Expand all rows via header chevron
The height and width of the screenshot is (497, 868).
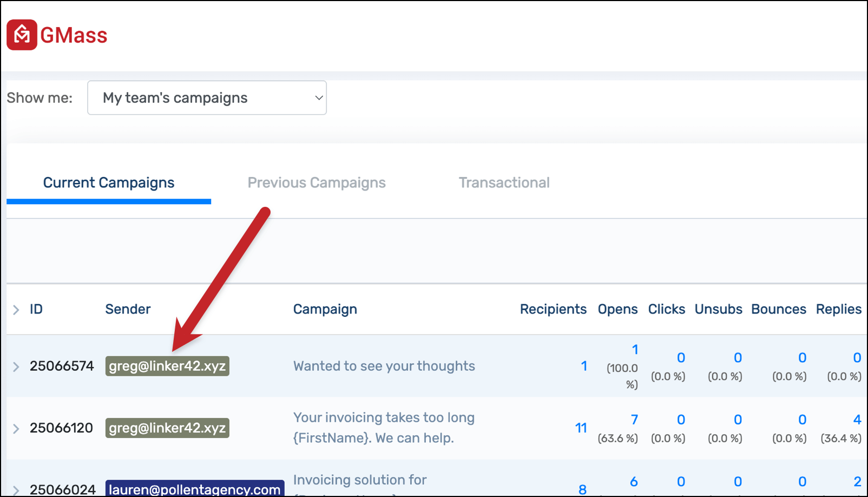pos(16,310)
